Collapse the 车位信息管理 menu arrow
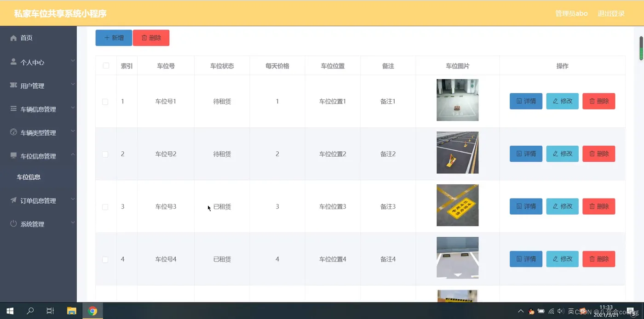 point(73,155)
